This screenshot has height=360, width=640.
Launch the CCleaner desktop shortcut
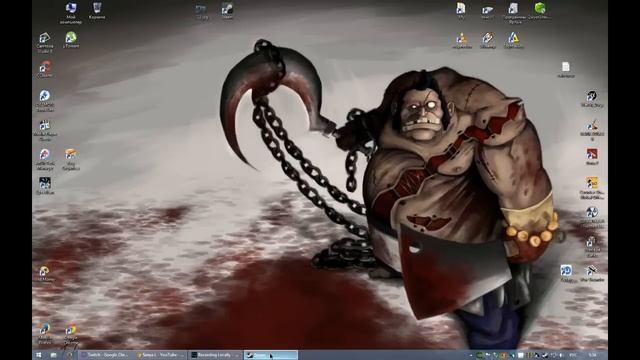(45, 69)
